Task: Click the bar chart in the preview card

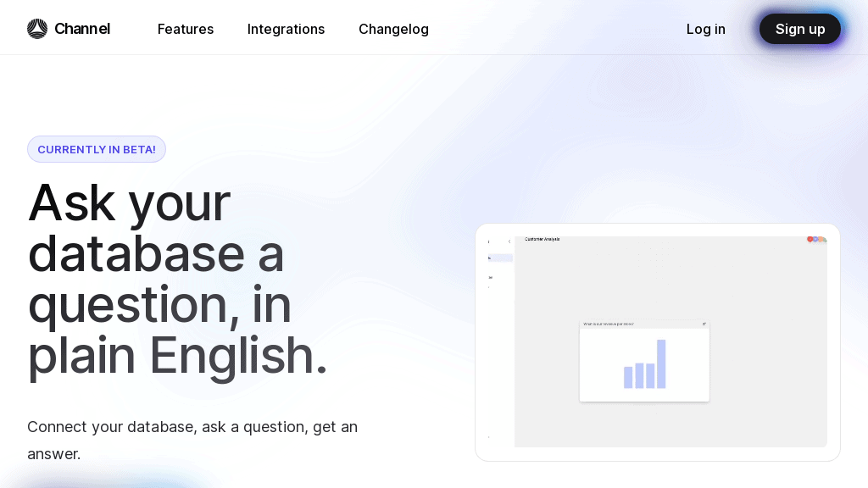Action: pyautogui.click(x=644, y=365)
